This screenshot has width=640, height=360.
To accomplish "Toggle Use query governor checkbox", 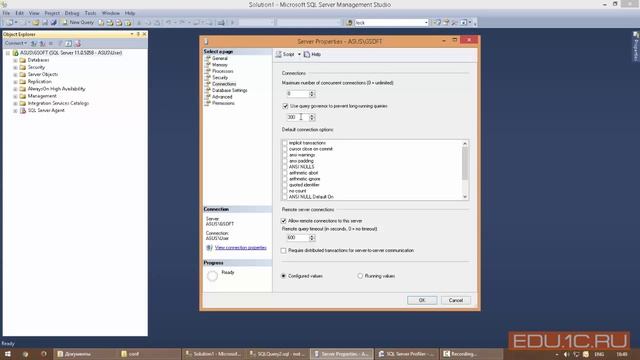I will tap(285, 106).
